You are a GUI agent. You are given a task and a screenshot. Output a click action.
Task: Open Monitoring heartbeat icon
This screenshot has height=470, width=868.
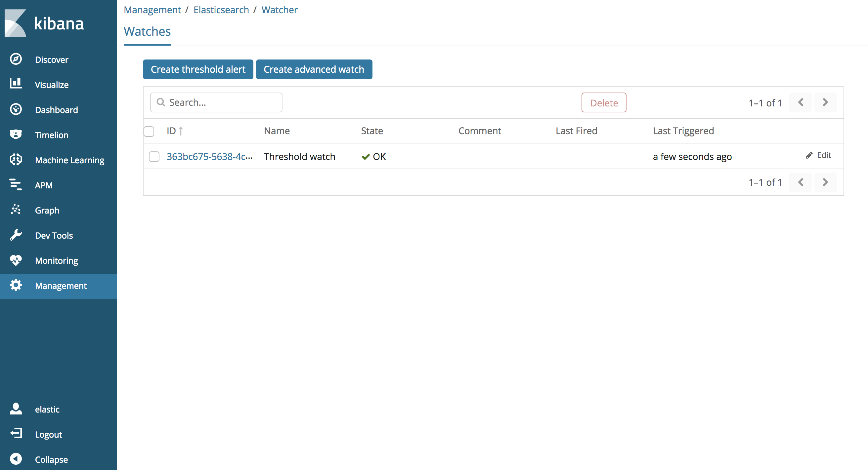tap(16, 260)
